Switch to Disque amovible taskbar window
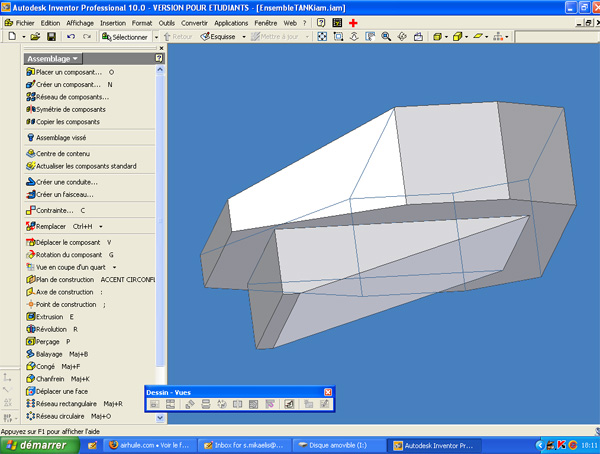This screenshot has width=600, height=454. pyautogui.click(x=338, y=444)
